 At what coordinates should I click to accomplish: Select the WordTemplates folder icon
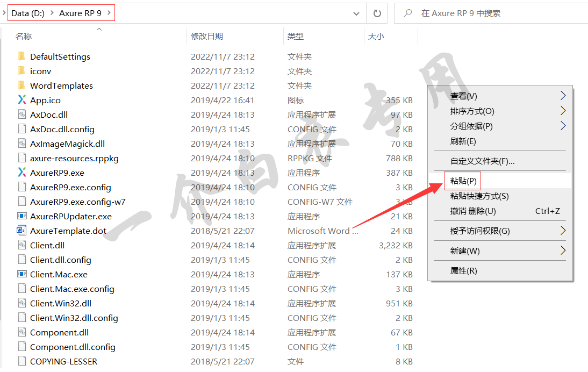pyautogui.click(x=21, y=85)
